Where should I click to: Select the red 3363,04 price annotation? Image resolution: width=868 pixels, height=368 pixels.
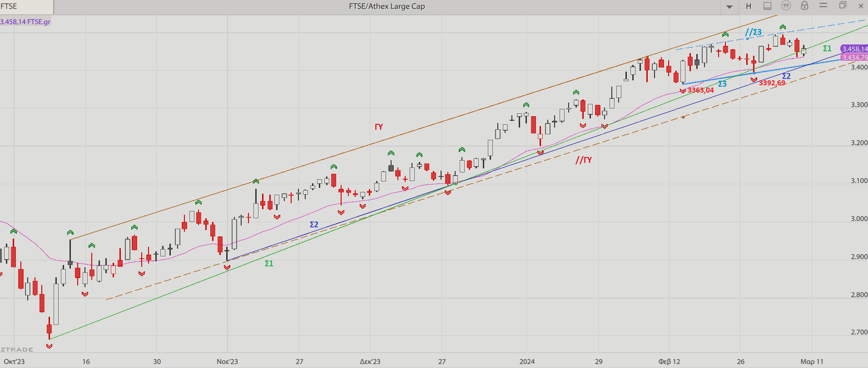point(700,90)
